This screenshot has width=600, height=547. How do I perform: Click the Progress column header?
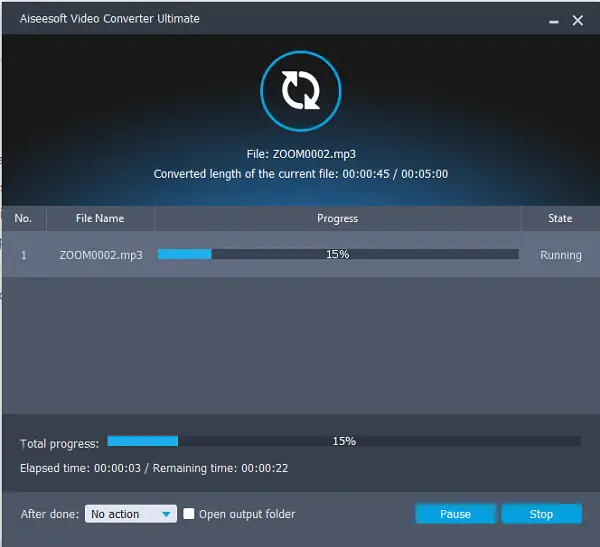(x=338, y=219)
